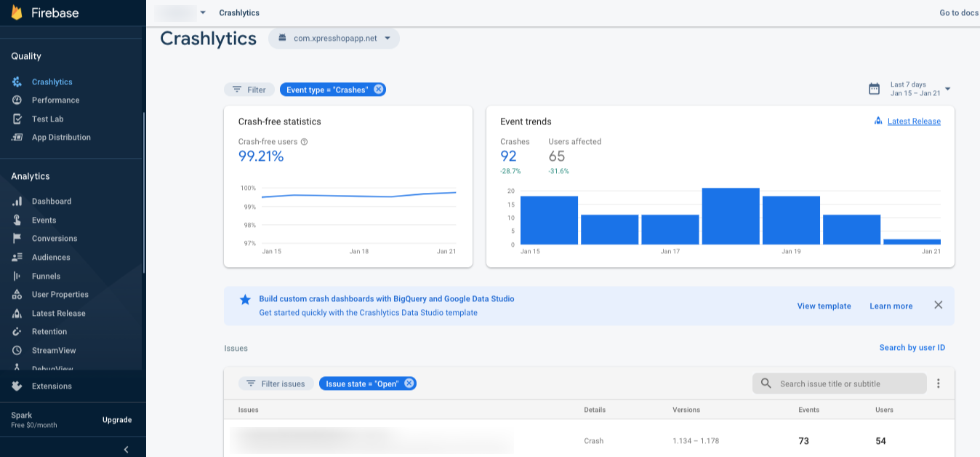
Task: Click the Users column header
Action: pos(884,410)
